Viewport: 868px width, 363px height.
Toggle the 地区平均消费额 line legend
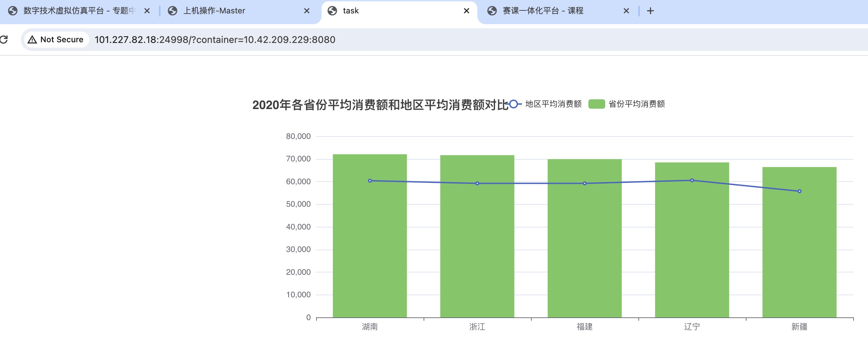pos(553,104)
